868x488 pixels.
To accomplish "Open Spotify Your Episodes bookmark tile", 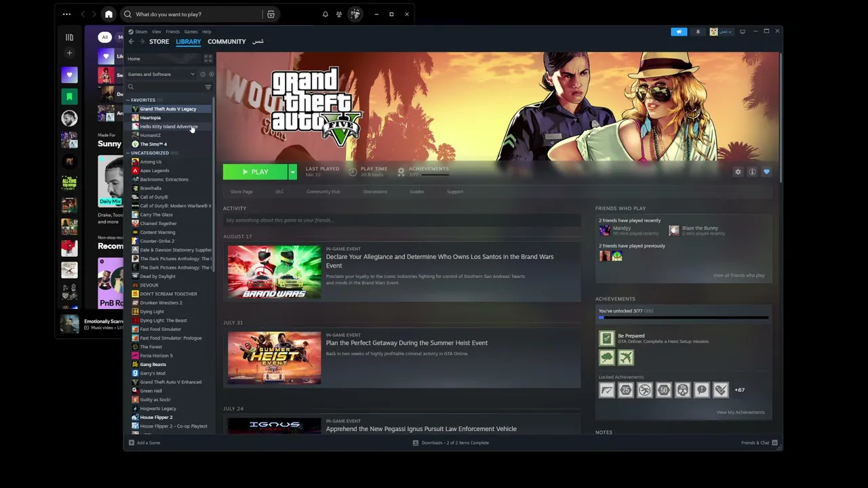I will 69,97.
